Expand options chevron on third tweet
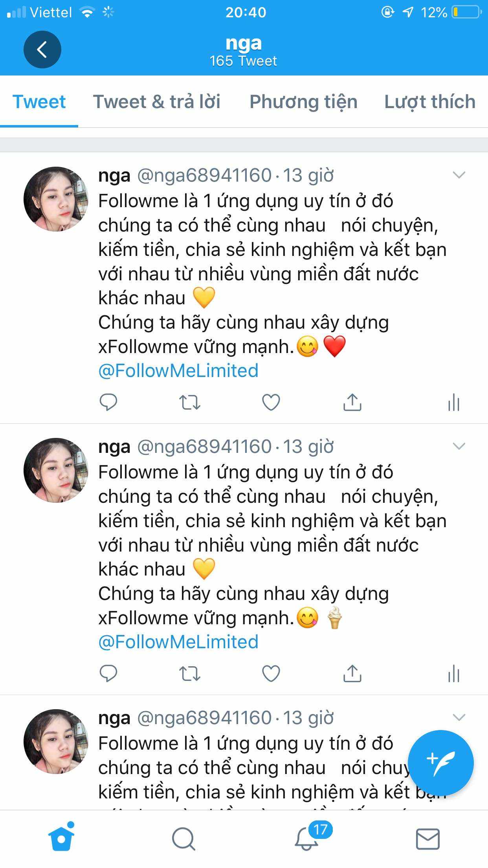This screenshot has height=868, width=488. point(459,717)
